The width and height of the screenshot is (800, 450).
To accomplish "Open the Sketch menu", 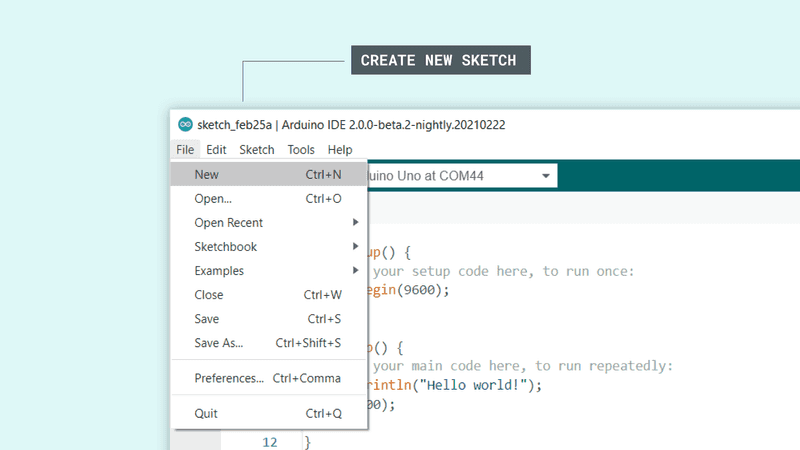I will pyautogui.click(x=257, y=150).
